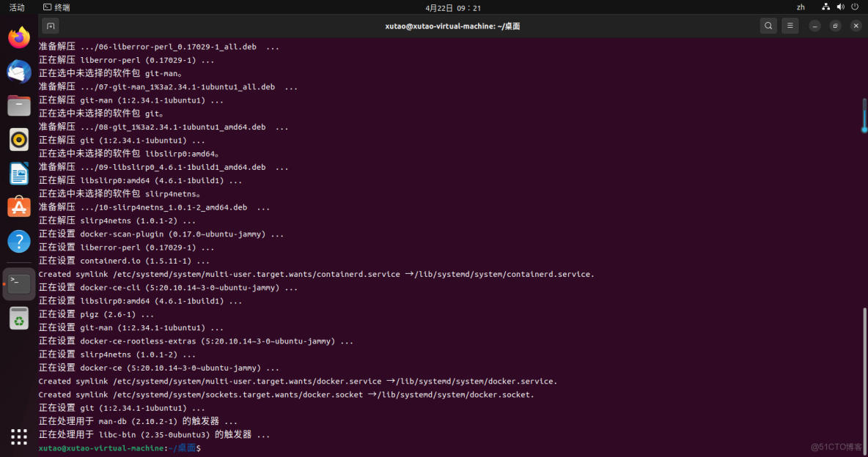Click the volume speaker icon
Screen dimensions: 868x457
point(840,7)
